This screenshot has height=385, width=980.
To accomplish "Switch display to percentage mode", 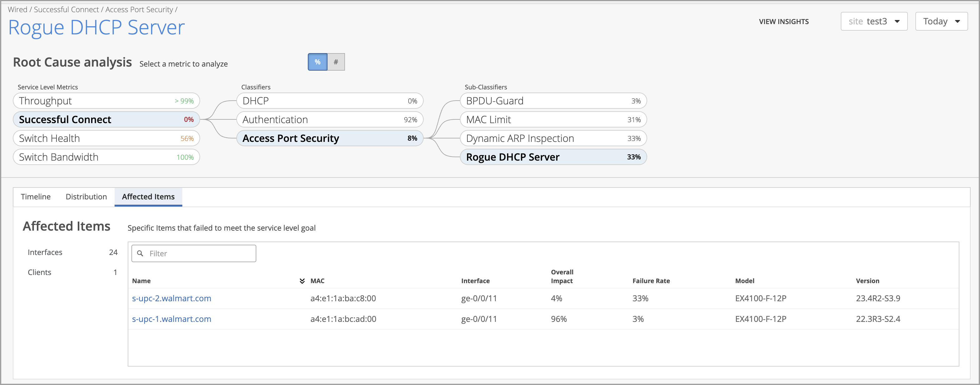I will (317, 62).
